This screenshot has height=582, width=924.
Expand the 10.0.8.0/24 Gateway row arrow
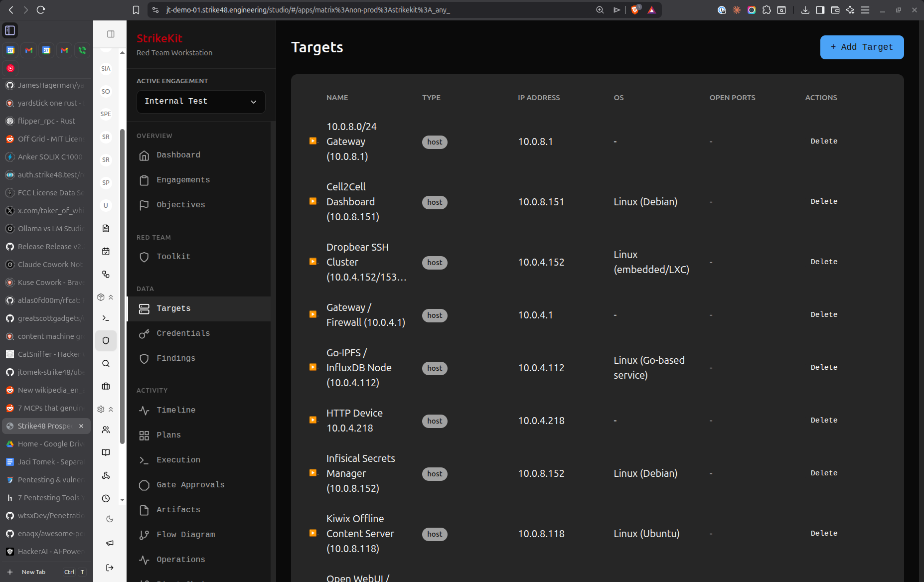click(313, 141)
